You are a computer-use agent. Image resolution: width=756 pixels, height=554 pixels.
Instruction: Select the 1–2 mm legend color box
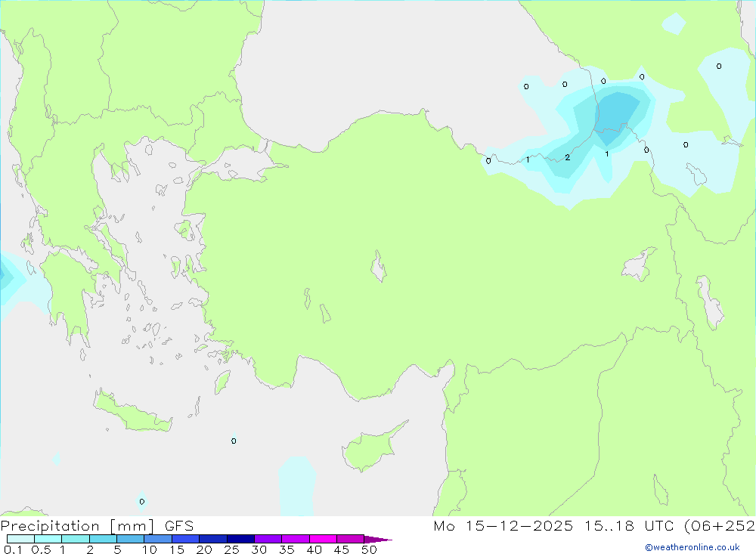click(76, 539)
